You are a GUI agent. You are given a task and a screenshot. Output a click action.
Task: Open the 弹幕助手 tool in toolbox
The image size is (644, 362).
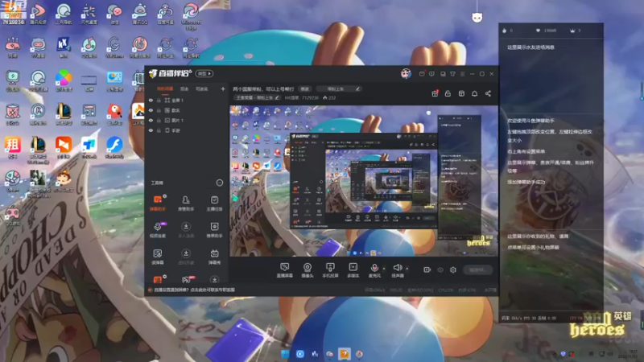pyautogui.click(x=158, y=203)
